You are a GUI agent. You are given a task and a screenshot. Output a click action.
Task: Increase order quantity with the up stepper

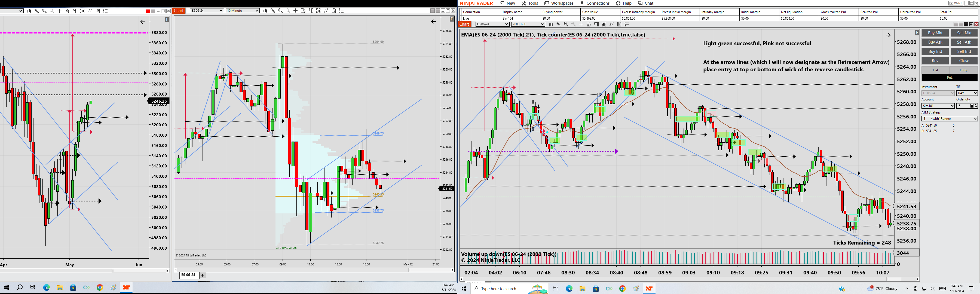(976, 105)
